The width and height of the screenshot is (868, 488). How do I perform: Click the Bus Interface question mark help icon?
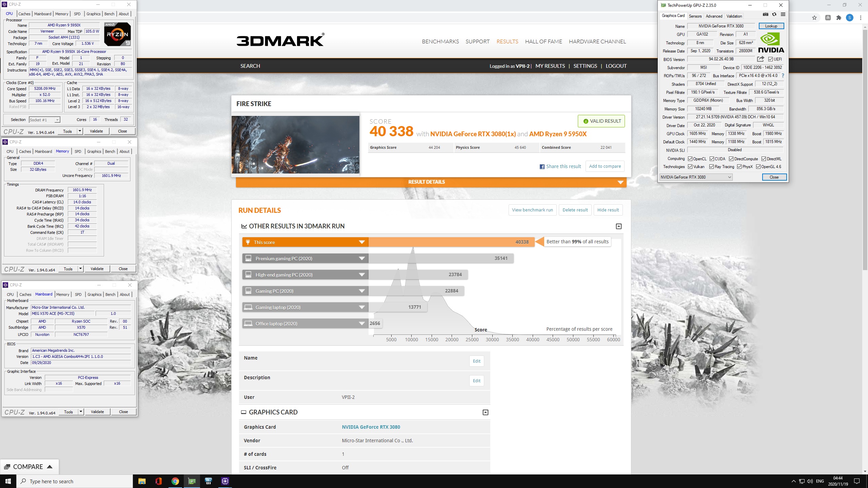tap(783, 76)
